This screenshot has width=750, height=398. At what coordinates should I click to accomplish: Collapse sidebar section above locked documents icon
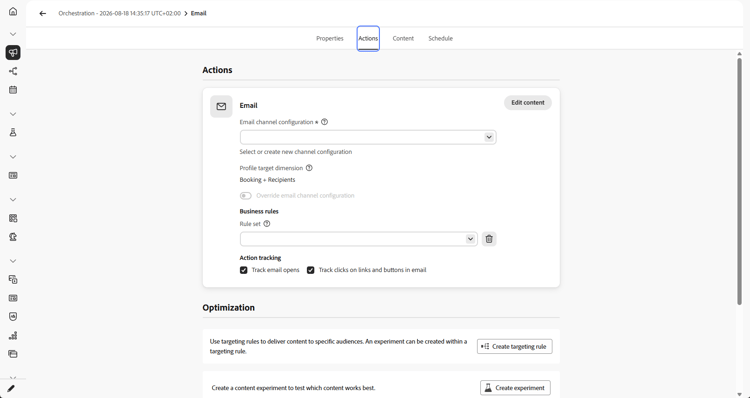[x=13, y=261]
